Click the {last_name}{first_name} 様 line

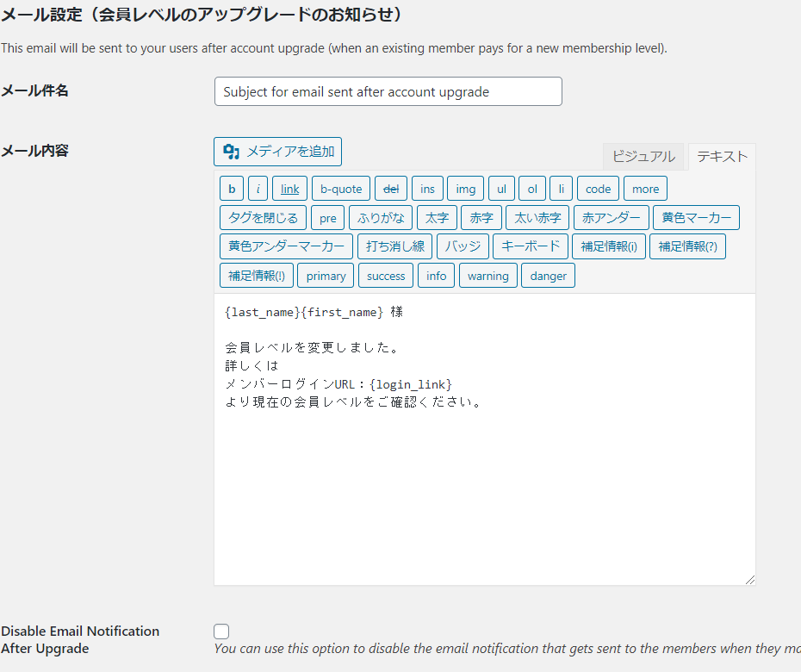pos(314,312)
